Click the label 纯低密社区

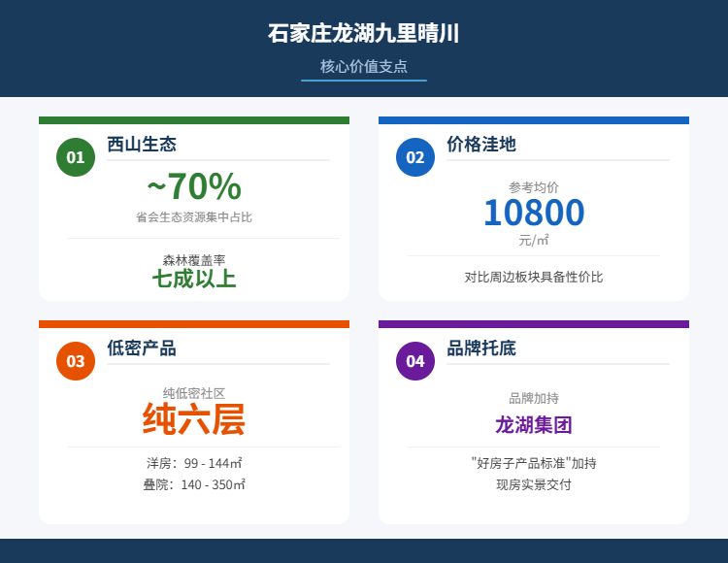pos(194,393)
